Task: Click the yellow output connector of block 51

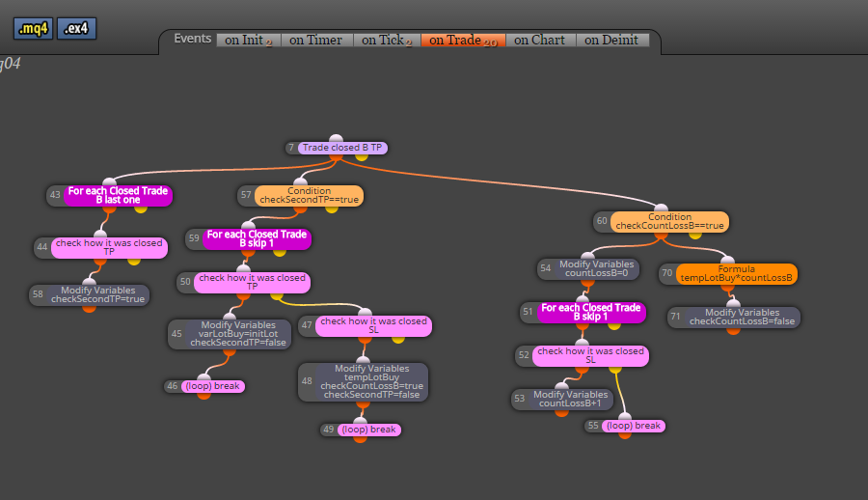Action: click(x=614, y=325)
